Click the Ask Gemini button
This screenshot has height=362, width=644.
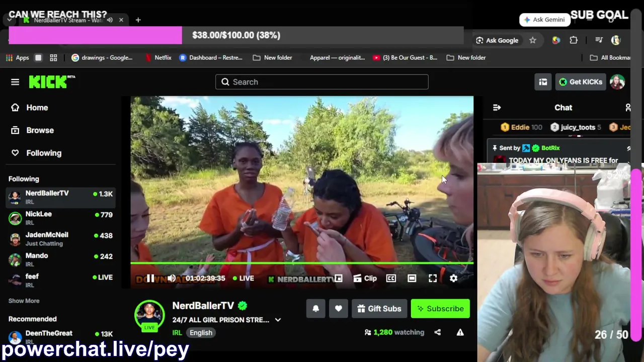[544, 20]
